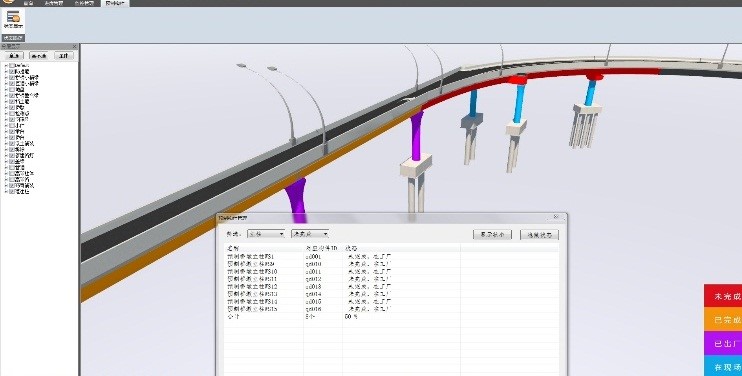Open the second filter dropdown in the dialog
The image size is (742, 376).
[310, 234]
